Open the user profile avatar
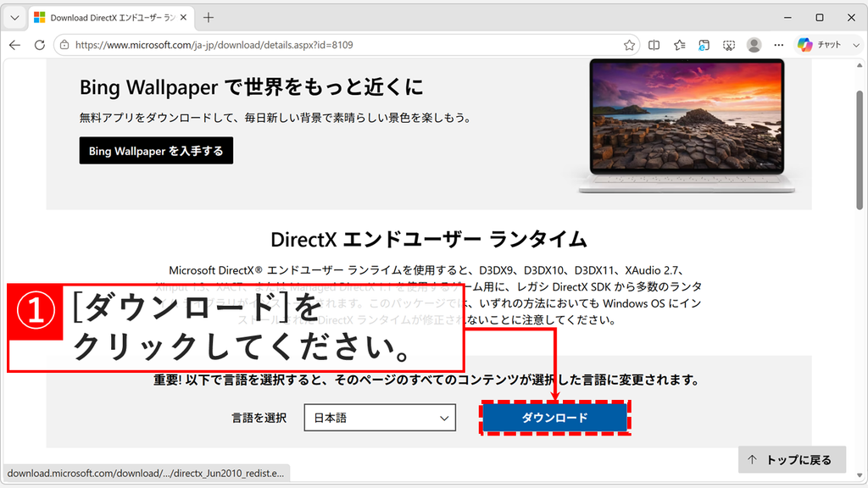The width and height of the screenshot is (868, 488). [754, 45]
